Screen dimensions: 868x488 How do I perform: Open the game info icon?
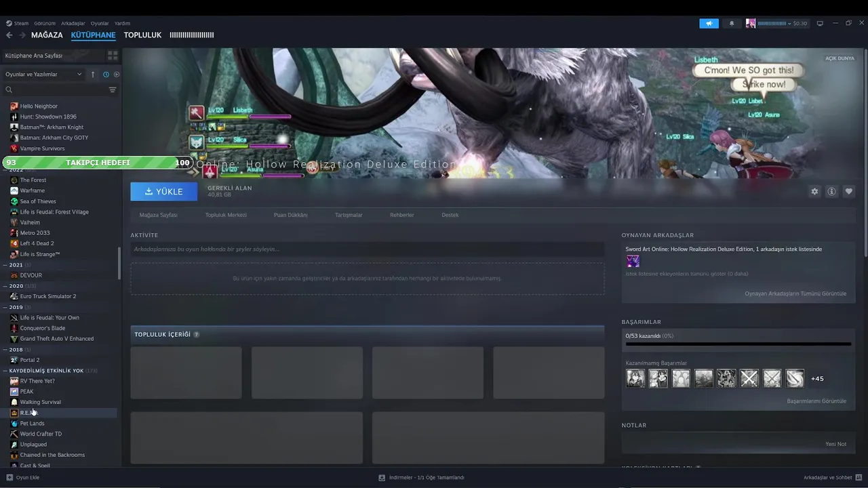click(x=831, y=192)
